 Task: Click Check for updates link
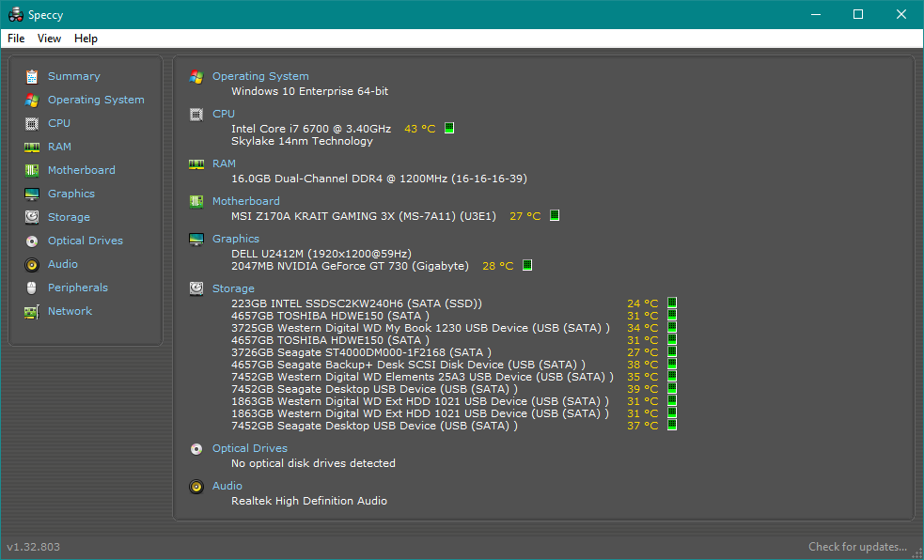(x=857, y=547)
